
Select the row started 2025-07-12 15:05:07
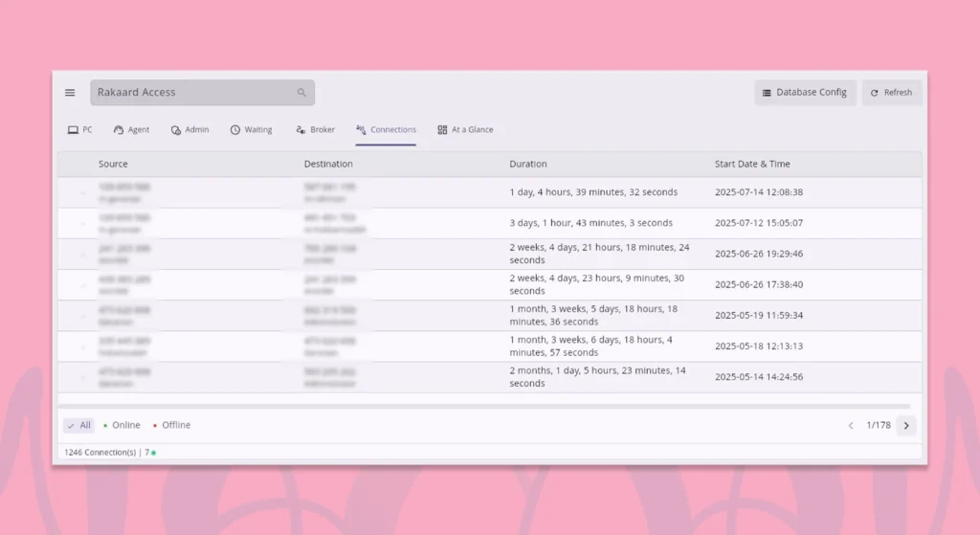490,223
